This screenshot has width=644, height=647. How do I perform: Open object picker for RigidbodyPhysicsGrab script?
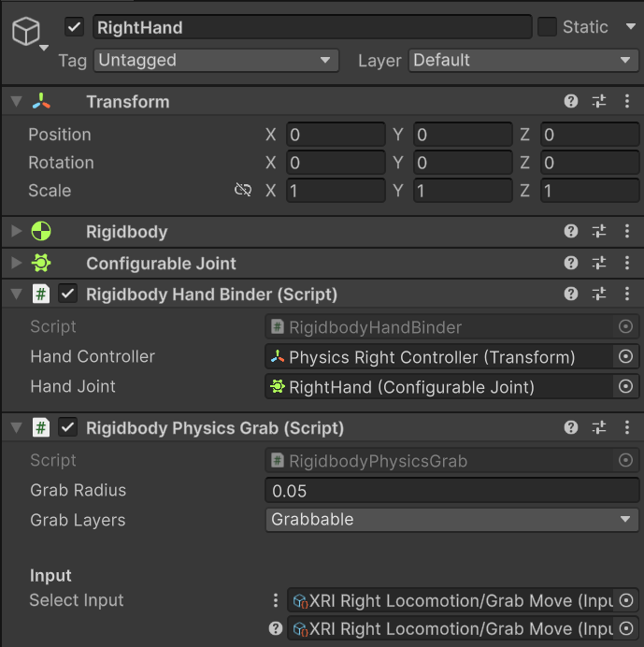[x=626, y=460]
